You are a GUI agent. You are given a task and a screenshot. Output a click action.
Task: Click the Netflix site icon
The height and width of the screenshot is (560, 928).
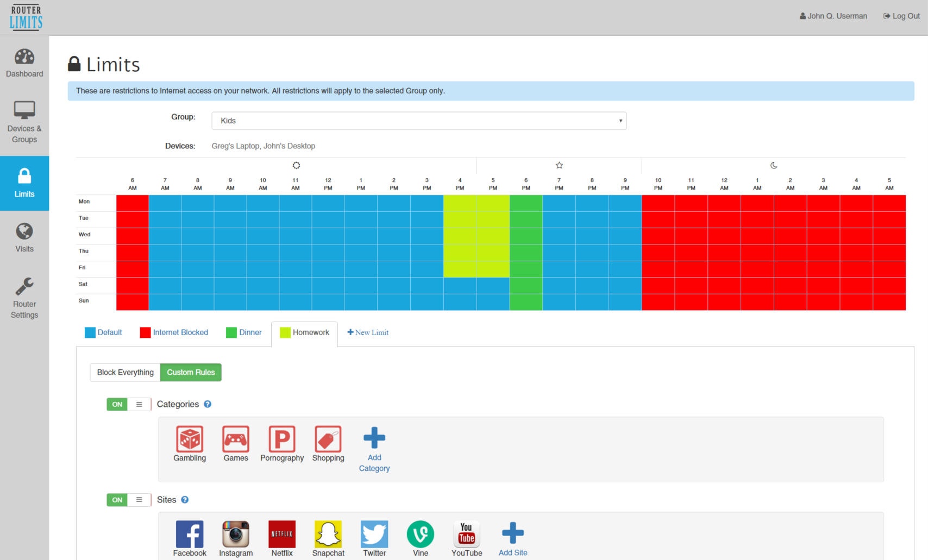282,534
